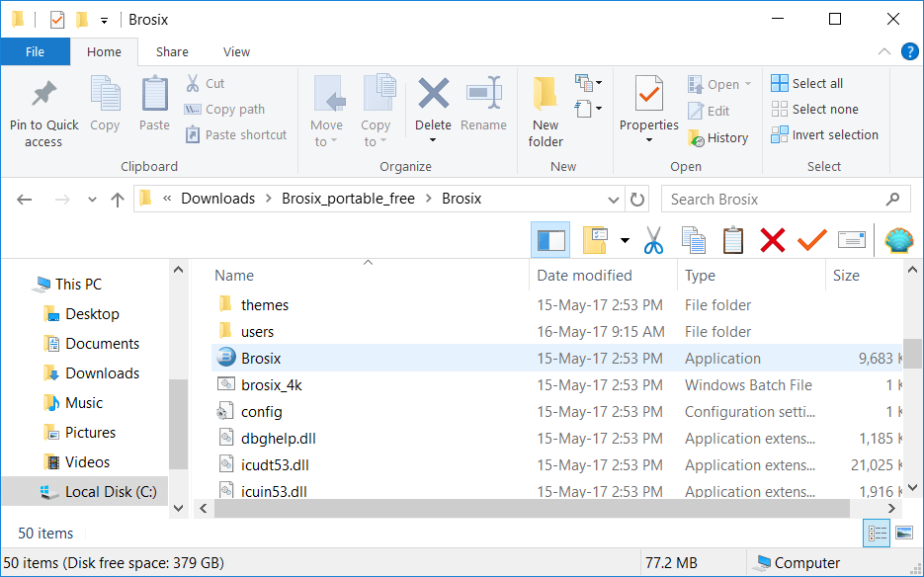Click the Copy pages toolbar icon
Image resolution: width=924 pixels, height=577 pixels.
693,240
